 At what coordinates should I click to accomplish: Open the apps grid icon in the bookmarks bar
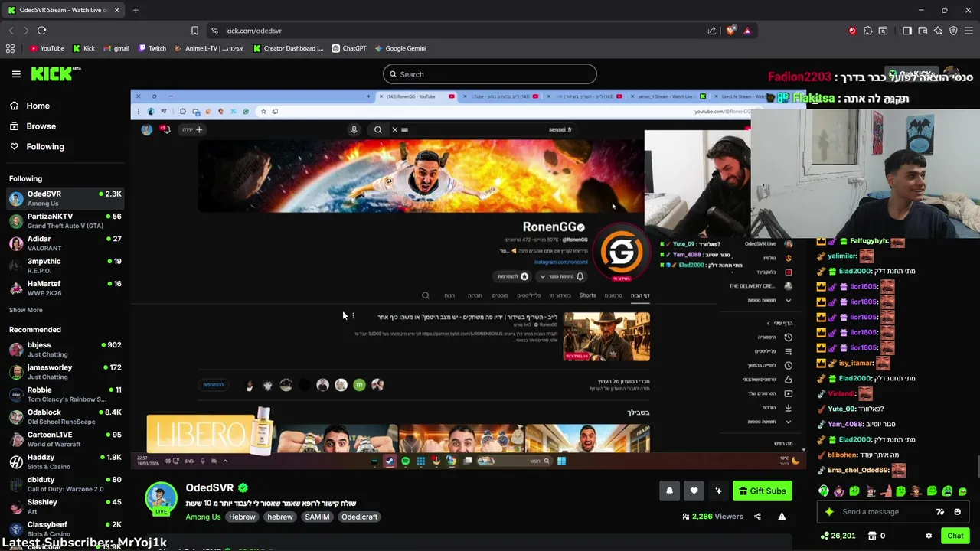10,48
